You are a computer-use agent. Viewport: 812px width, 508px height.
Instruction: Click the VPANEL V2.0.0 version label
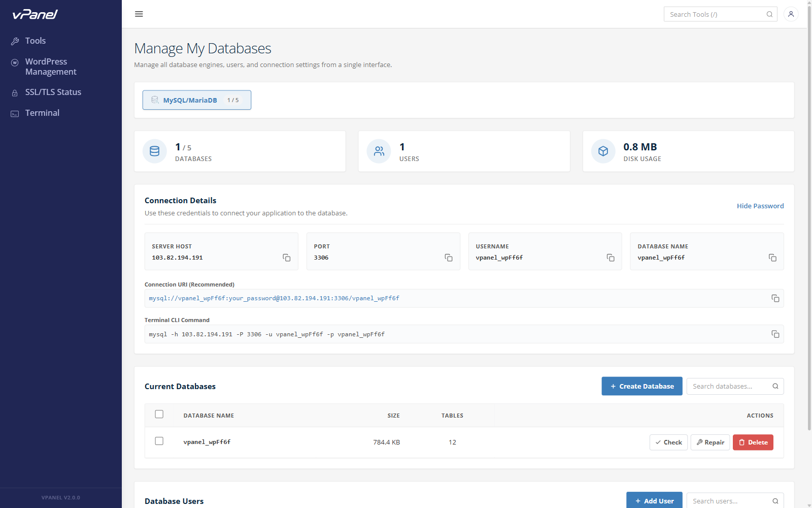[x=61, y=498]
